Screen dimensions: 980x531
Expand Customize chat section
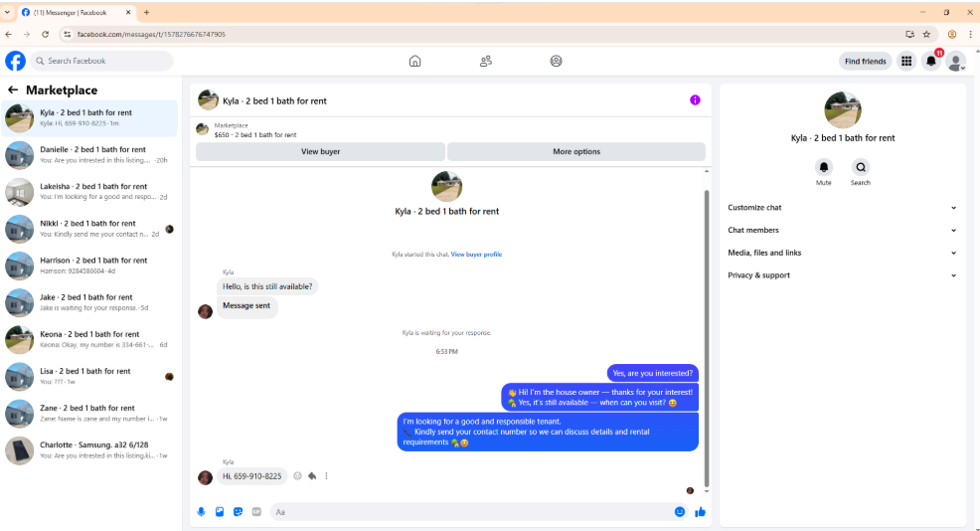(x=842, y=208)
